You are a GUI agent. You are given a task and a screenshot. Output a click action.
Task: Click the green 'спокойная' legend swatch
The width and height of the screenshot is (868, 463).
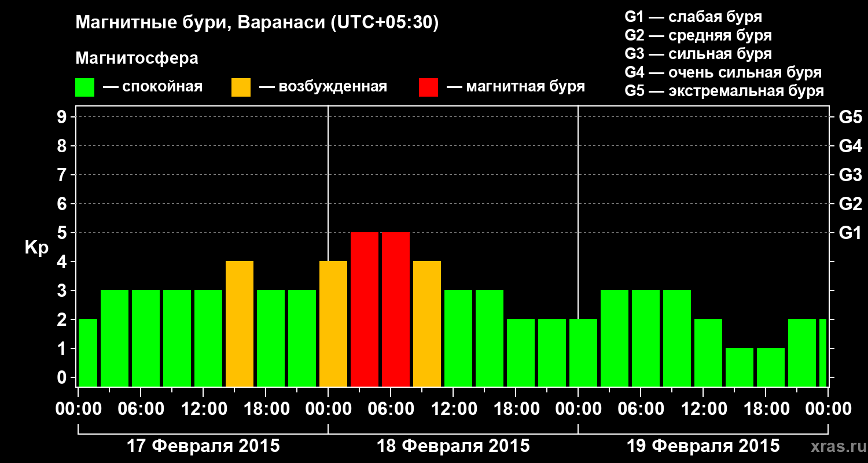click(85, 87)
